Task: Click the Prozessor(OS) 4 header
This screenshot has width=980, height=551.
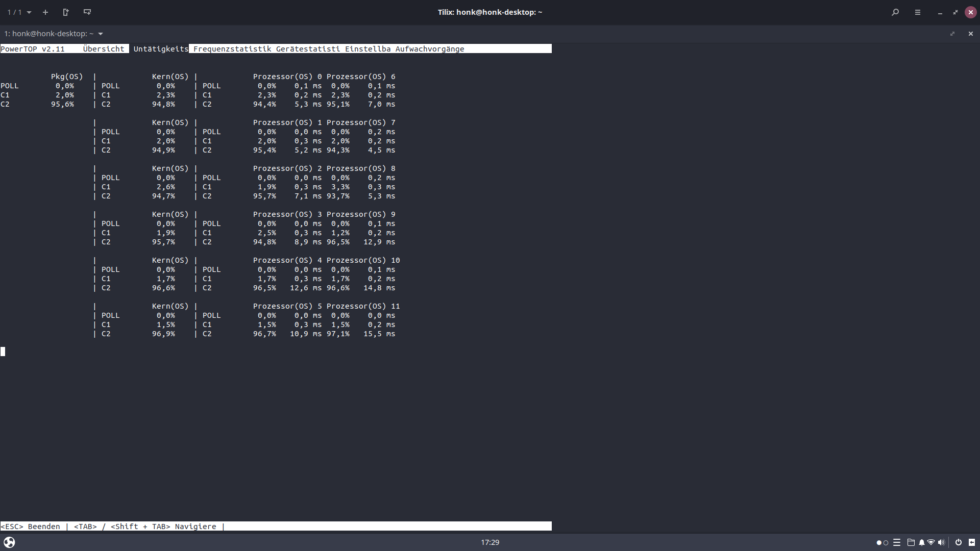Action: click(x=287, y=260)
